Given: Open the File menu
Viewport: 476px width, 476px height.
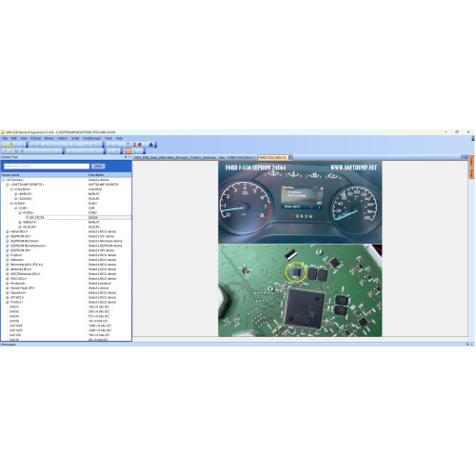Looking at the screenshot, I should tap(5, 138).
